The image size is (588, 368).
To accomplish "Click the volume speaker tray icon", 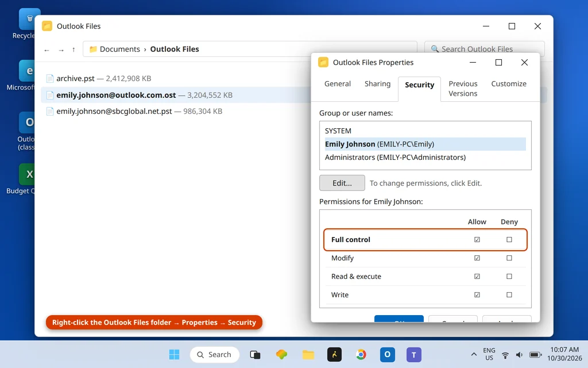I will coord(519,355).
